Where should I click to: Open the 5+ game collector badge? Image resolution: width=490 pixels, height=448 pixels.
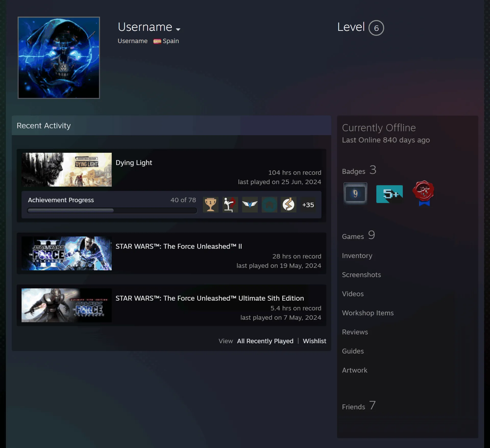point(389,194)
